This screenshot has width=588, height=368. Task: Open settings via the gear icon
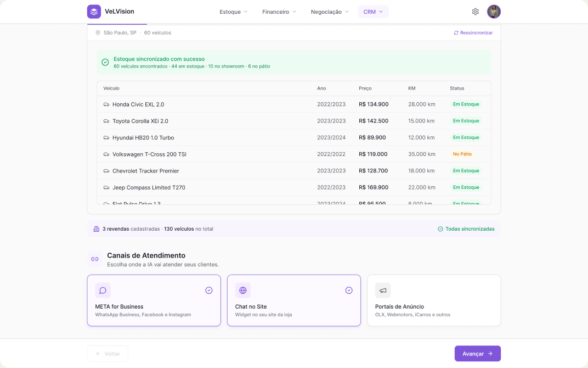pos(475,12)
